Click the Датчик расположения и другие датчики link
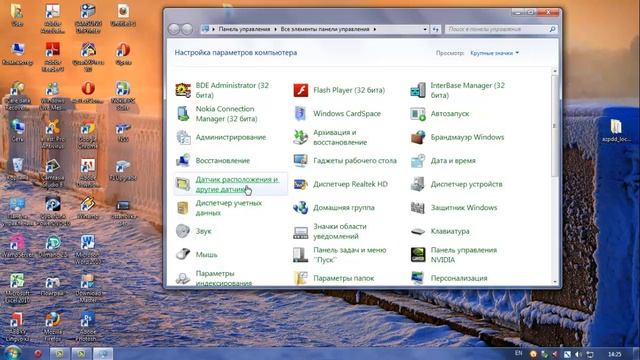640x360 pixels. [237, 184]
